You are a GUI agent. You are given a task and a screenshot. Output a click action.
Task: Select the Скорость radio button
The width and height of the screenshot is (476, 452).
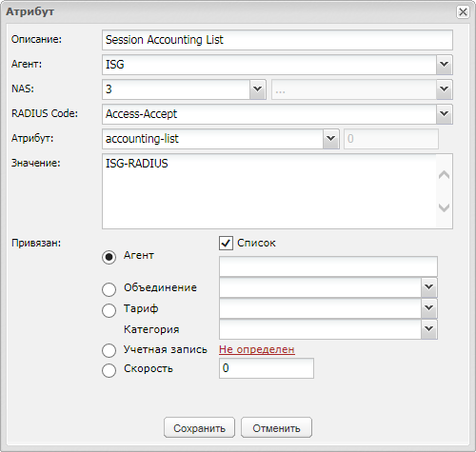[x=109, y=370]
